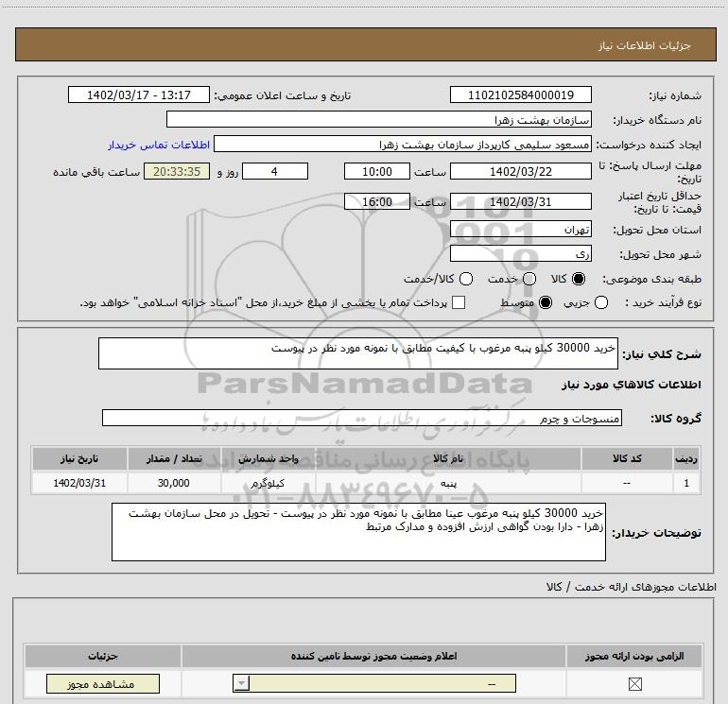The height and width of the screenshot is (704, 728).
Task: Click the اطلاعات مجوزهای ارائه خدمت / کالا heading
Action: [631, 587]
